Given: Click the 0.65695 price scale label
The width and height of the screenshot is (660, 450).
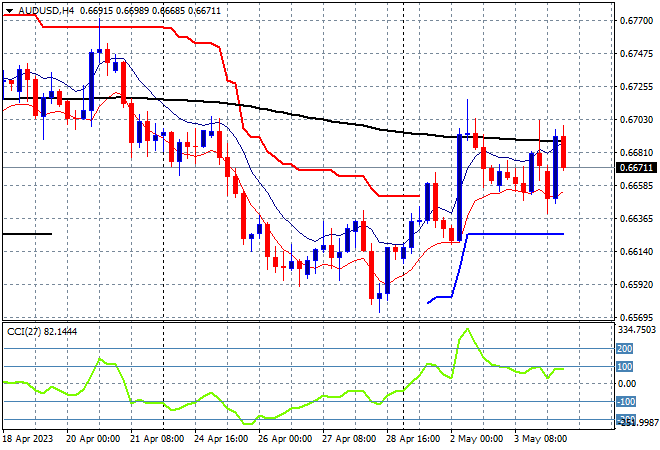Looking at the screenshot, I should [636, 317].
